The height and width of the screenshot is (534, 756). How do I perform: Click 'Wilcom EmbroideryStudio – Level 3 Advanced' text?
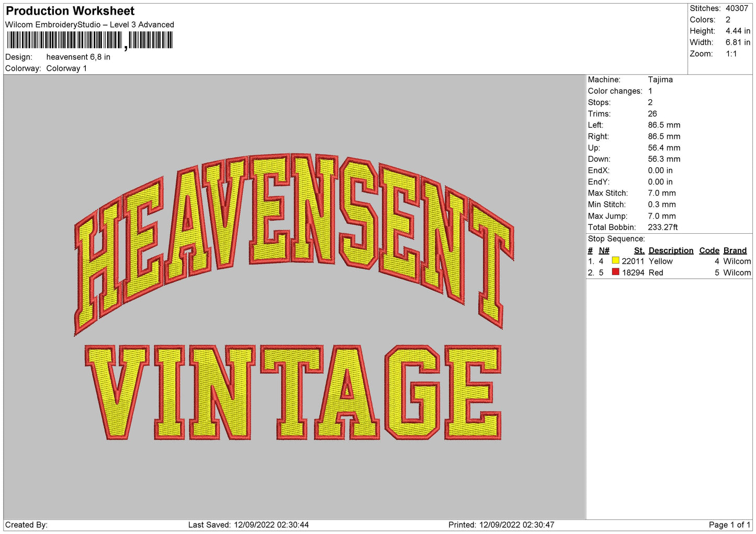(89, 25)
